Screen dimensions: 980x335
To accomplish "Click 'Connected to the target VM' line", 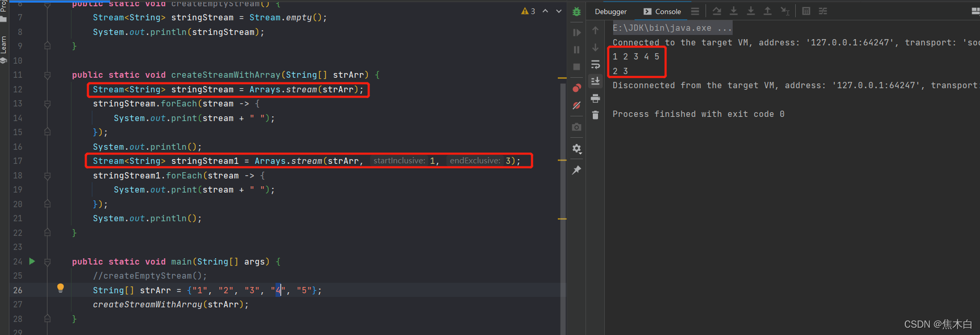I will coord(795,42).
